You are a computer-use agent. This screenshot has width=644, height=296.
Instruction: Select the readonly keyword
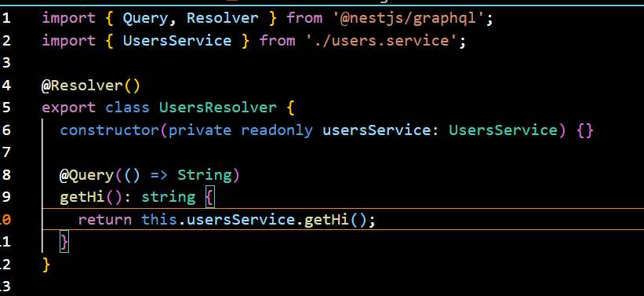pyautogui.click(x=277, y=130)
